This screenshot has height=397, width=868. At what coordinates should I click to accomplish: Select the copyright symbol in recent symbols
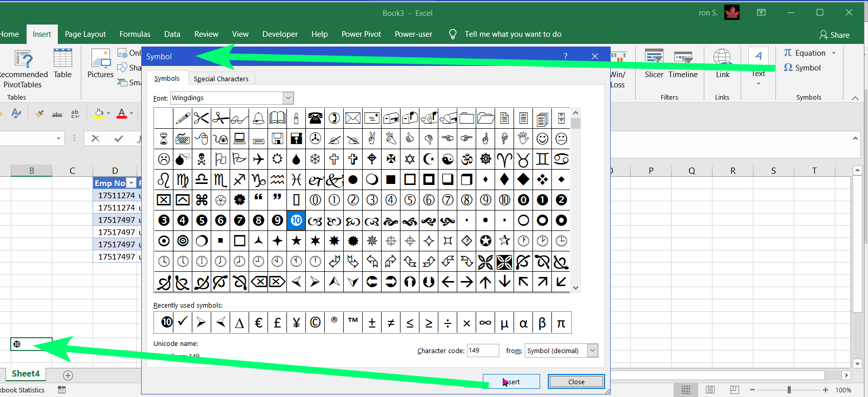point(315,322)
